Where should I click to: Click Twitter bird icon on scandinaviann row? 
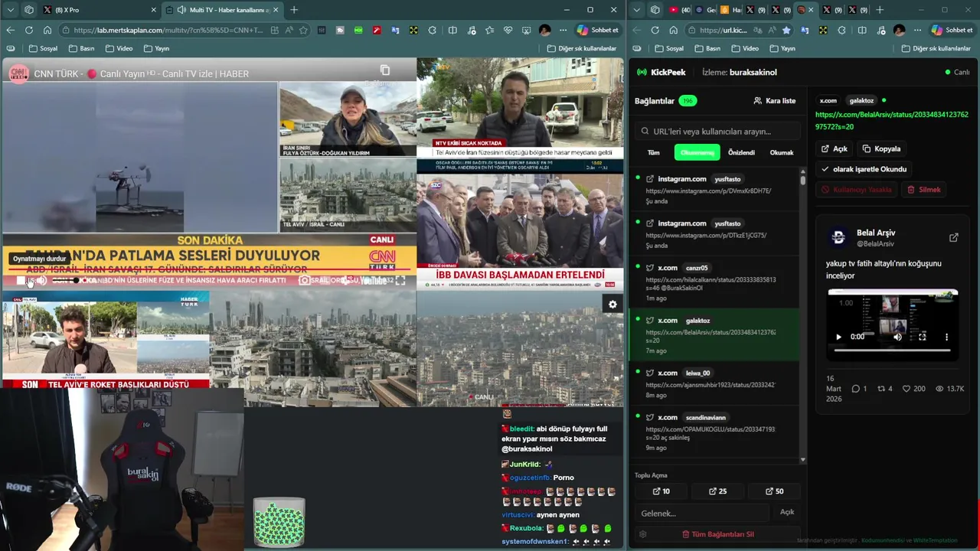pyautogui.click(x=650, y=417)
